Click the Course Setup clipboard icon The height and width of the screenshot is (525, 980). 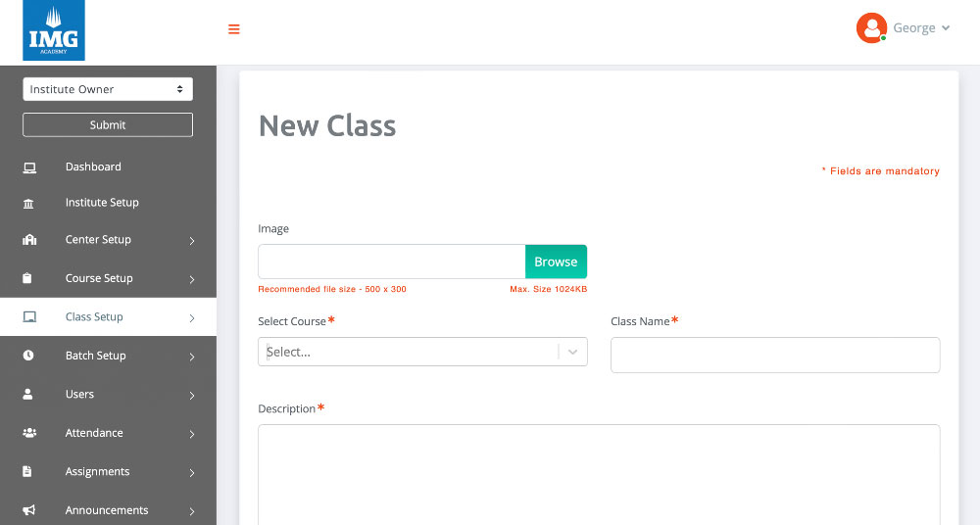coord(28,278)
